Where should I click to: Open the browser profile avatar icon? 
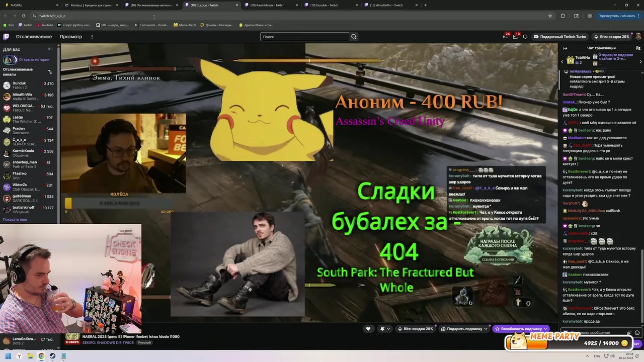(590, 16)
